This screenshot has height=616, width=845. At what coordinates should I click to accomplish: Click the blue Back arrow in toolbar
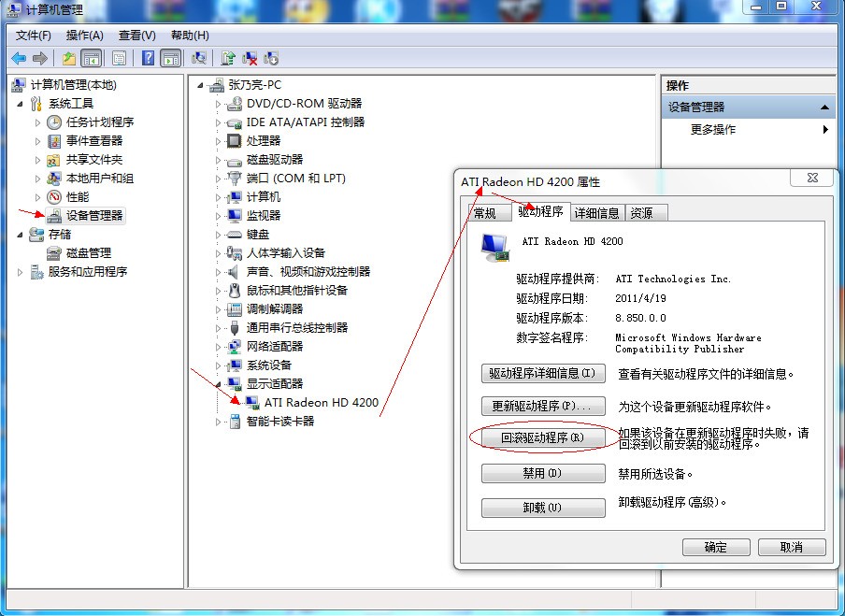(19, 58)
